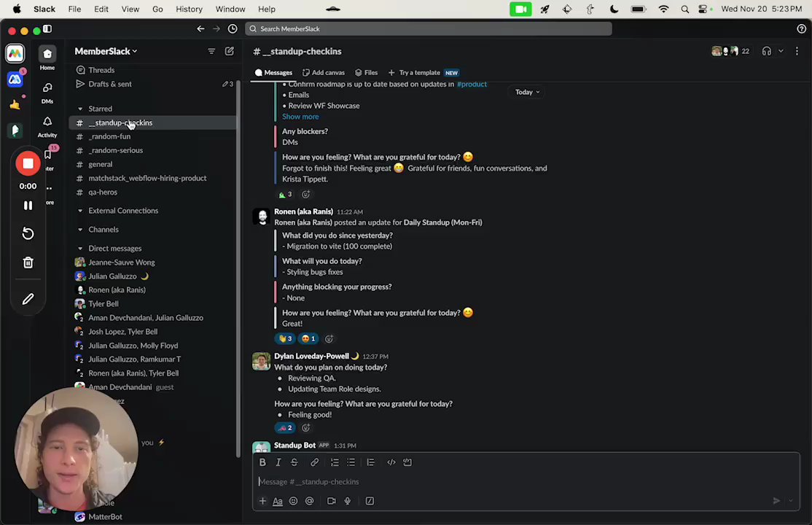Open the help question mark icon
The width and height of the screenshot is (812, 525).
[x=801, y=29]
